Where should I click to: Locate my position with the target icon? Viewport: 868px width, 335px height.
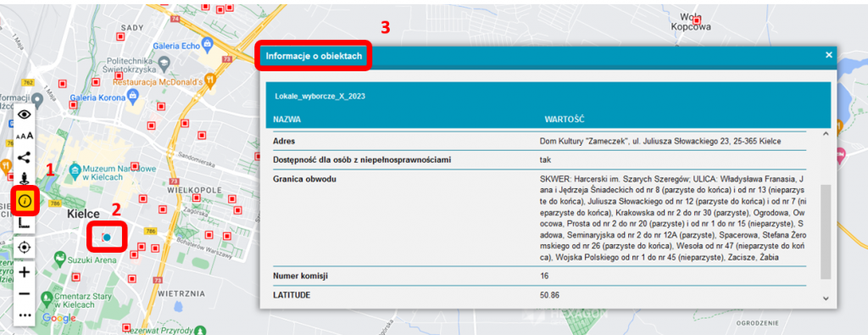pos(24,247)
